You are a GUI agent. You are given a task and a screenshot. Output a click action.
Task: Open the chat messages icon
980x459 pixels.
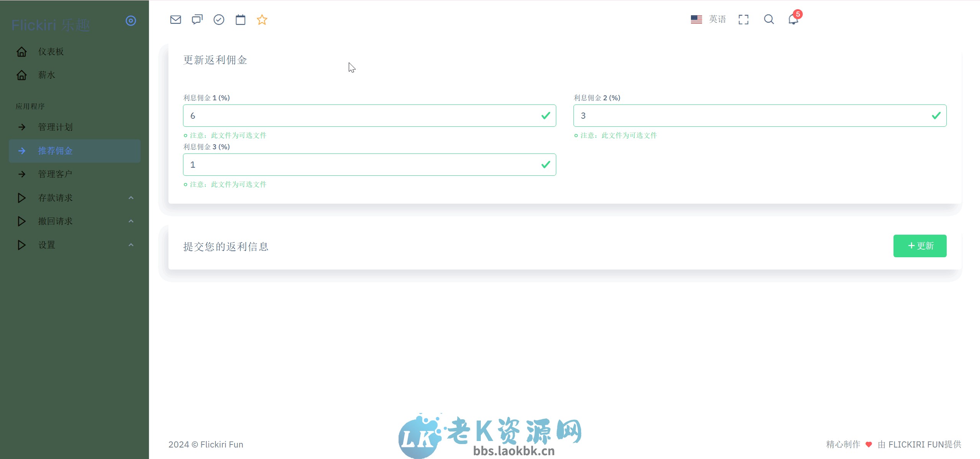click(197, 19)
